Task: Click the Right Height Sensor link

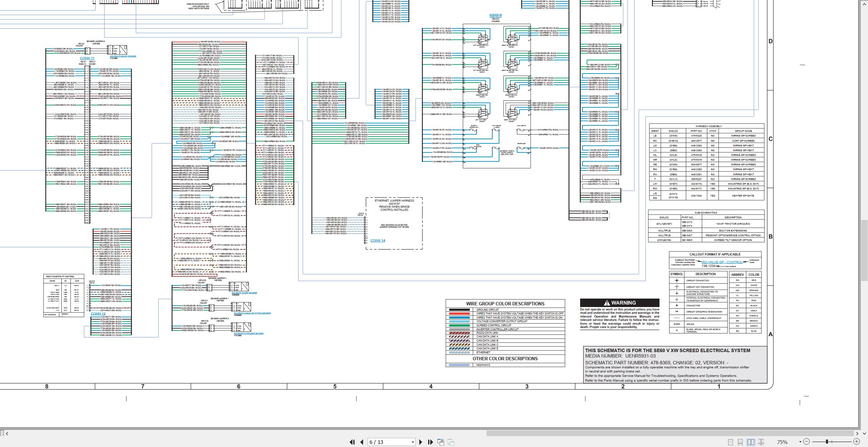Action: tap(123, 56)
